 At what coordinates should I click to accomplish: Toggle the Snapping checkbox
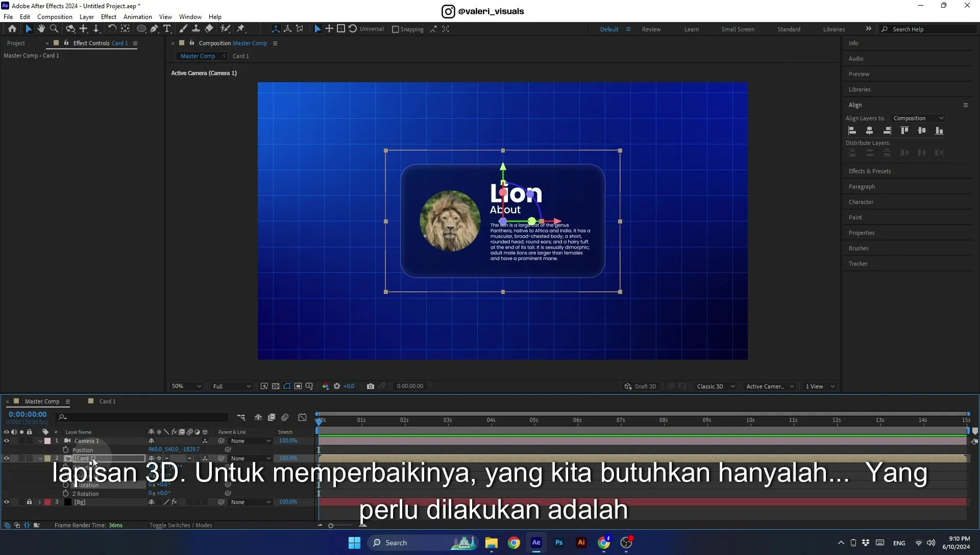pyautogui.click(x=396, y=29)
